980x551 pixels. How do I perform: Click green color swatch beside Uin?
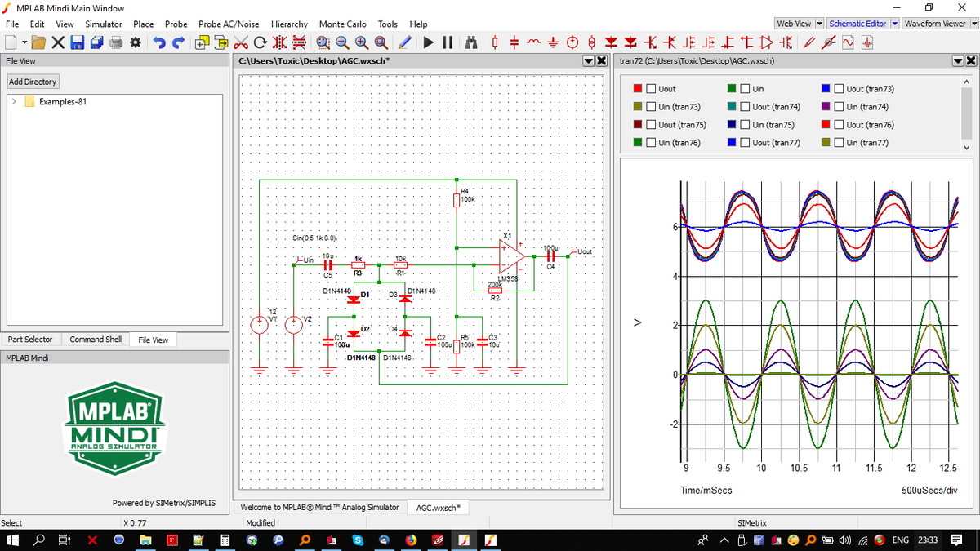pos(733,89)
